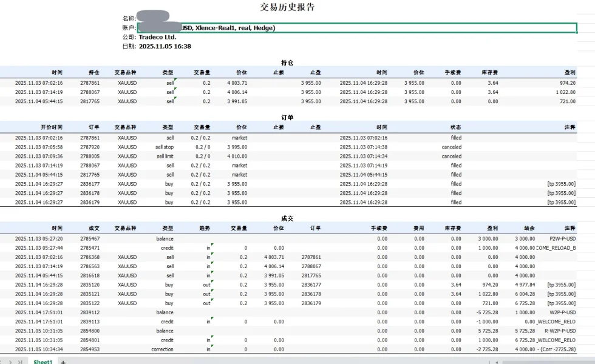Select the correction type cell for deal 2854953
The width and height of the screenshot is (595, 364).
click(162, 349)
